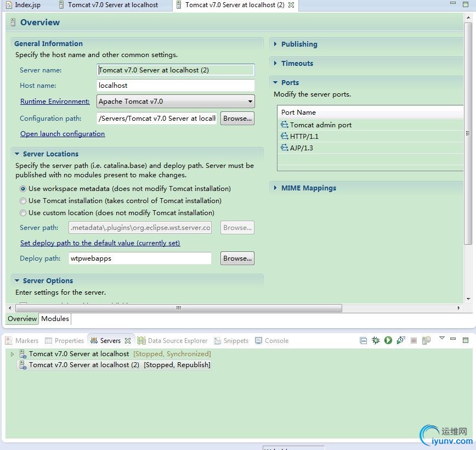Open the Runtime Environment dropdown
Image resolution: width=476 pixels, height=450 pixels.
pos(175,101)
